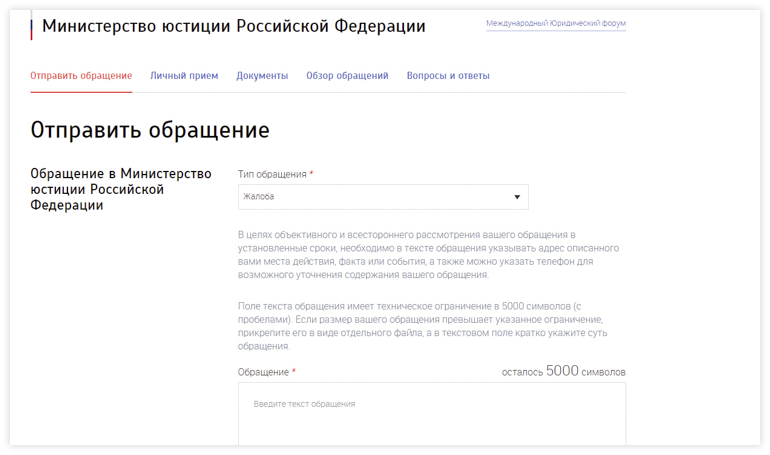
Task: Click the paragraph starting В целях объективного
Action: click(428, 255)
